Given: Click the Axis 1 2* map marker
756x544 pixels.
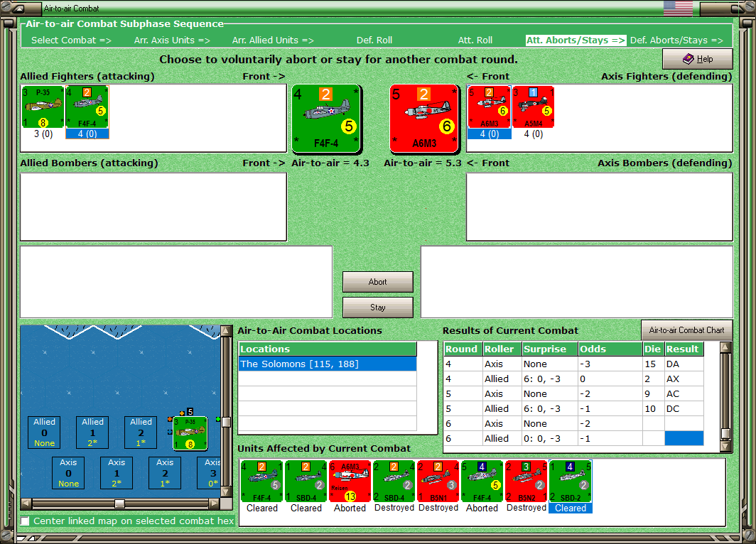Looking at the screenshot, I should pyautogui.click(x=117, y=473).
